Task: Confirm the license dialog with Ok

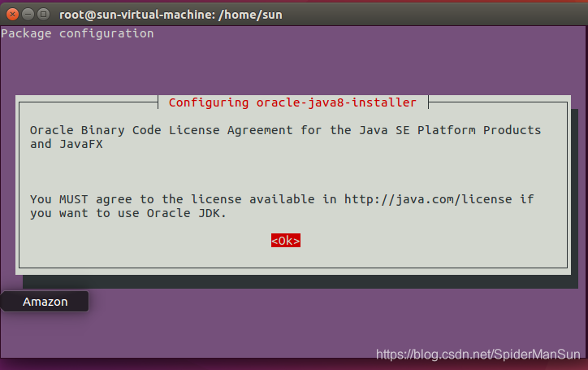Action: point(286,241)
